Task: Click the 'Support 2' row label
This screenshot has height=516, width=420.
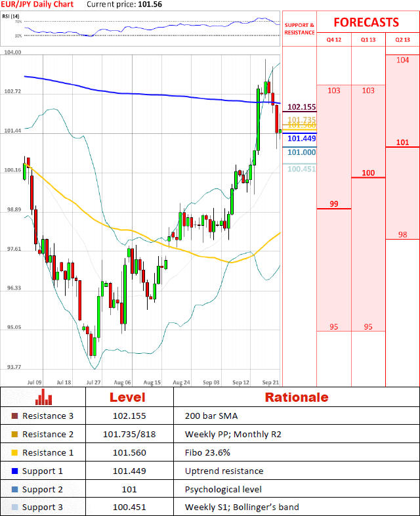Action: tap(43, 489)
